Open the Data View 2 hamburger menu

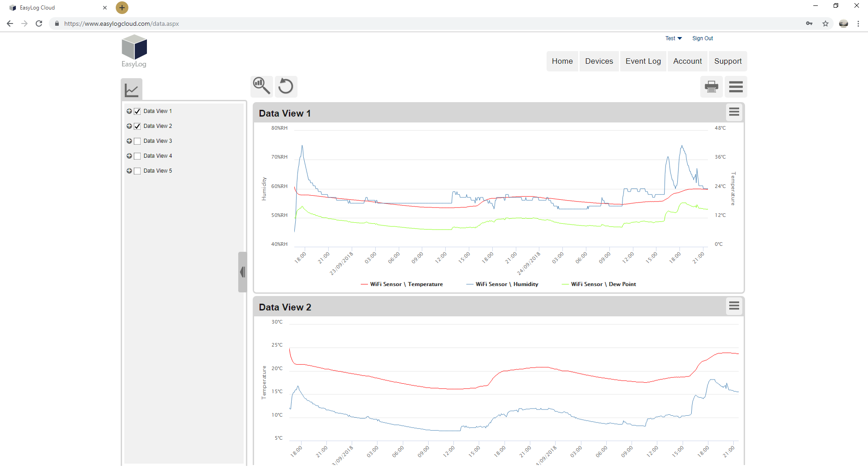[x=734, y=306]
